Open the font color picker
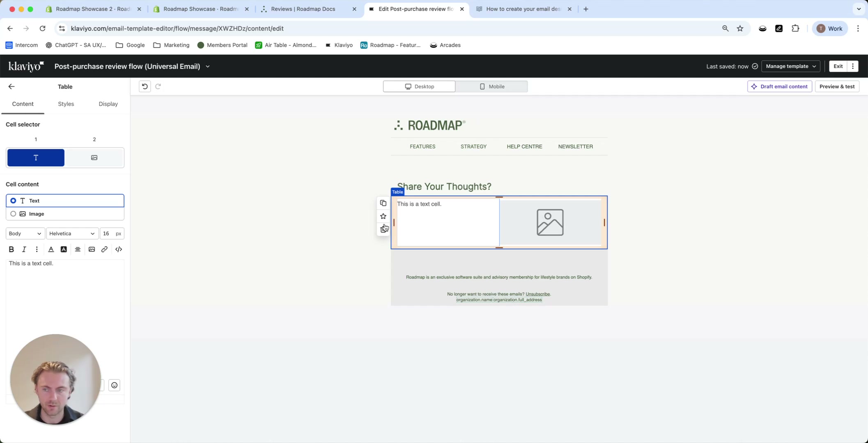The height and width of the screenshot is (443, 868). coord(51,249)
